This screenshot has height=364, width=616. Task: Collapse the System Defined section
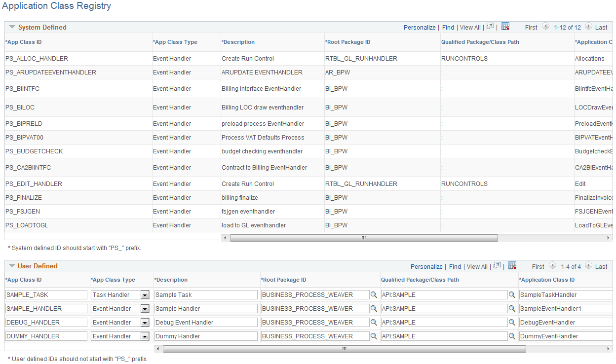tap(11, 27)
